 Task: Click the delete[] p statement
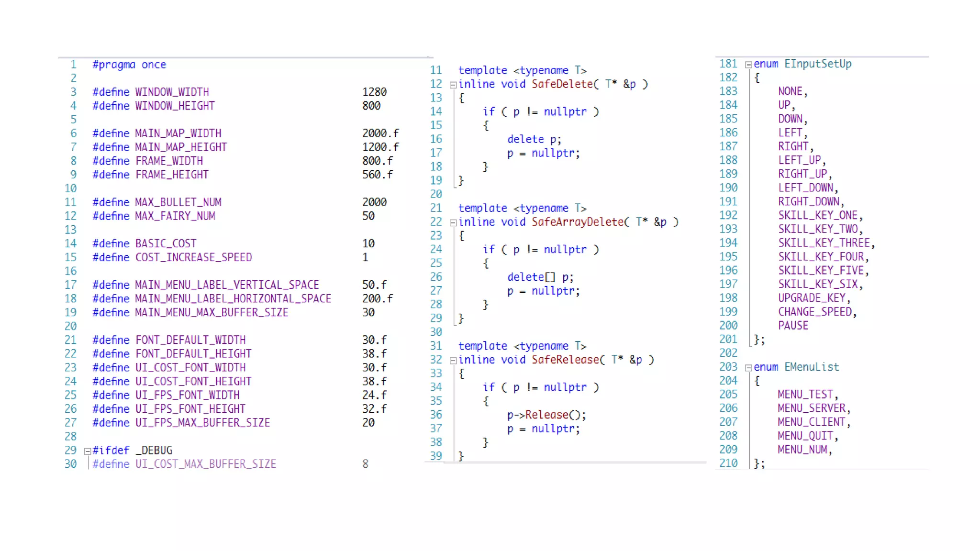pyautogui.click(x=540, y=277)
